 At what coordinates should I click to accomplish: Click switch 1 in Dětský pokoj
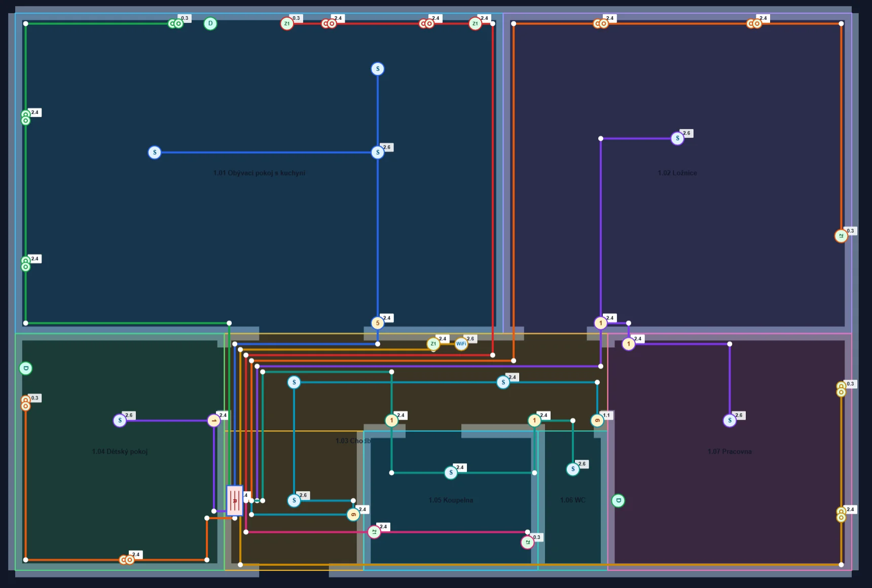point(214,420)
